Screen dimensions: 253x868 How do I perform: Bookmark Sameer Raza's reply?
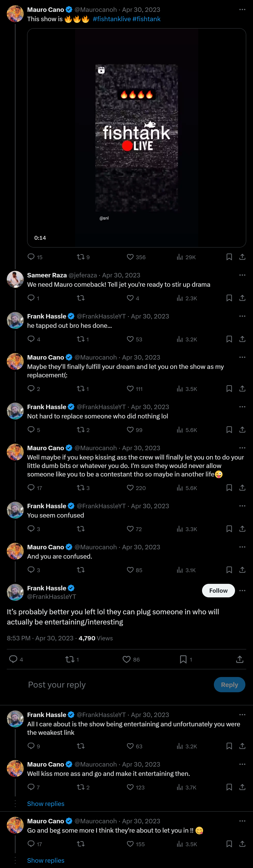pyautogui.click(x=229, y=298)
